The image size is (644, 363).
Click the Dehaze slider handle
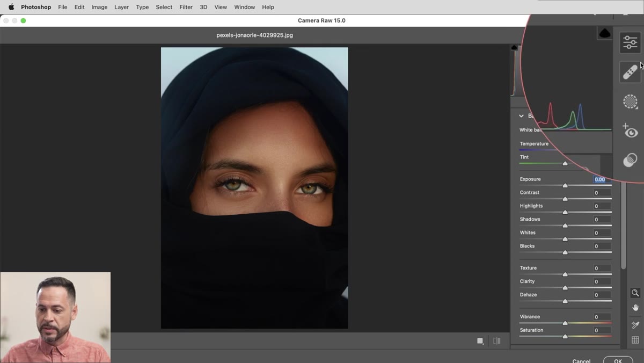click(x=565, y=301)
